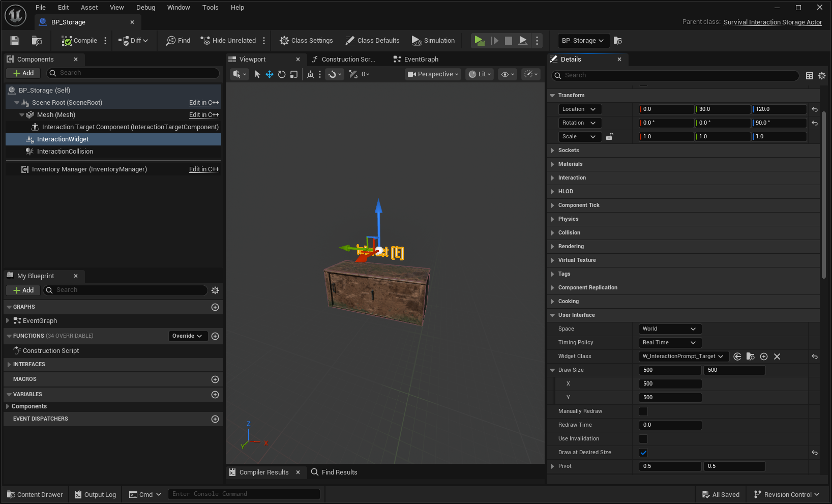Open the Survival Interaction Storage Actor link
Viewport: 832px width, 504px height.
(772, 22)
